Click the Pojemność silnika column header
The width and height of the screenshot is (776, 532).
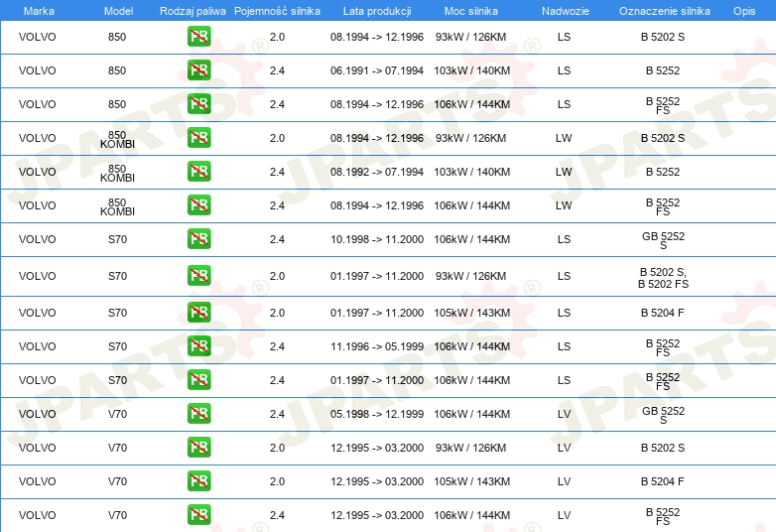coord(277,11)
